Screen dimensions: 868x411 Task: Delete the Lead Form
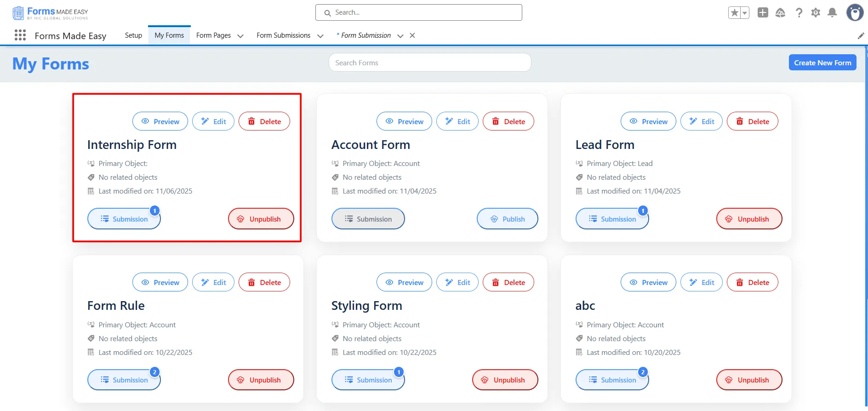(x=752, y=121)
